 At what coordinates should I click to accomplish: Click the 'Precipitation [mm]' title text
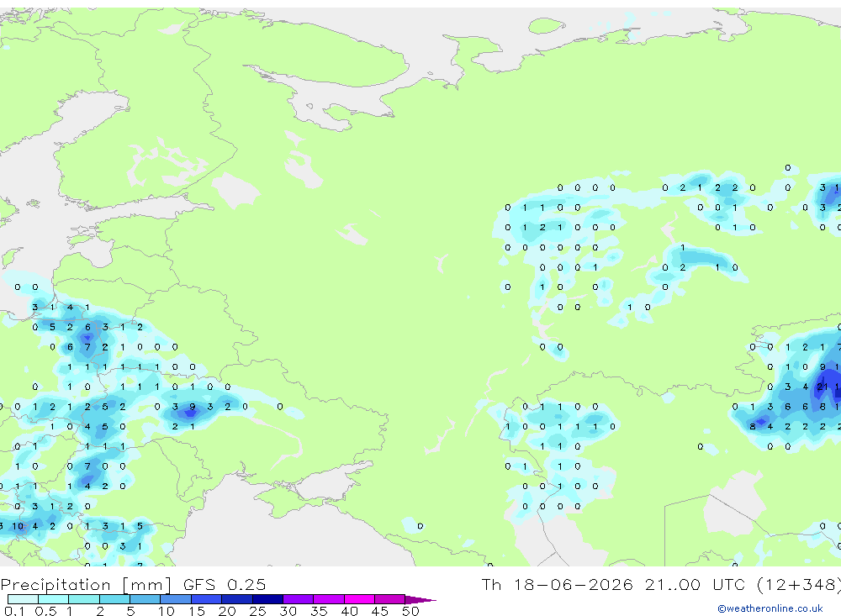[86, 584]
